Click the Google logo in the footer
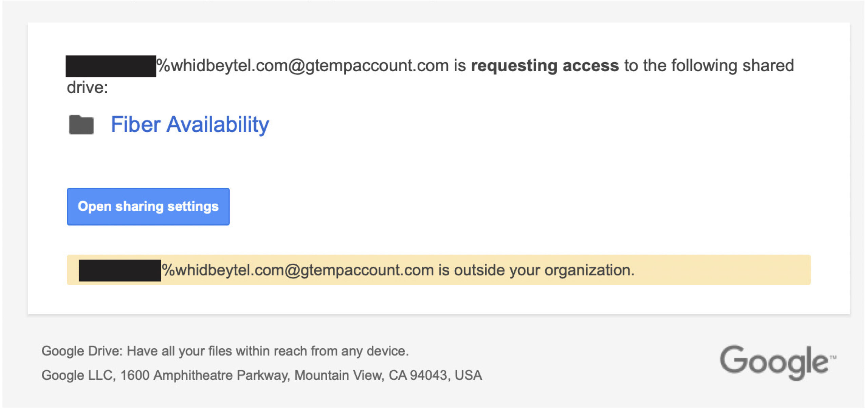 pyautogui.click(x=774, y=363)
